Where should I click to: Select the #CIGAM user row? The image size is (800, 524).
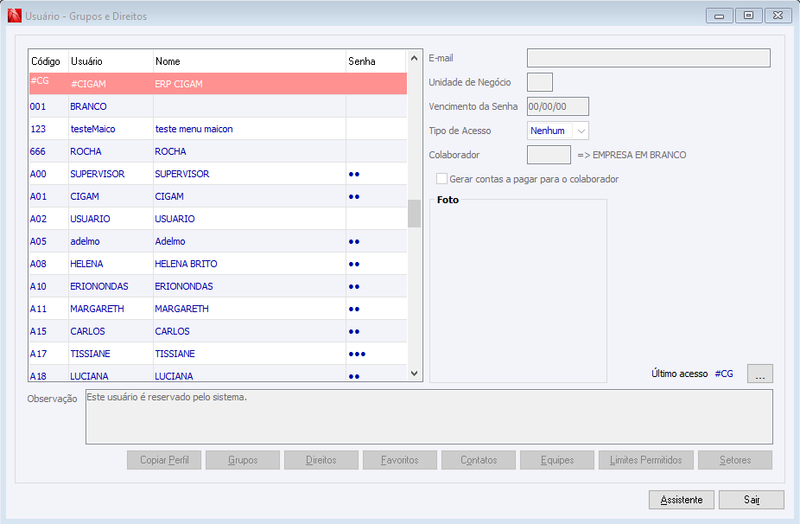(218, 84)
